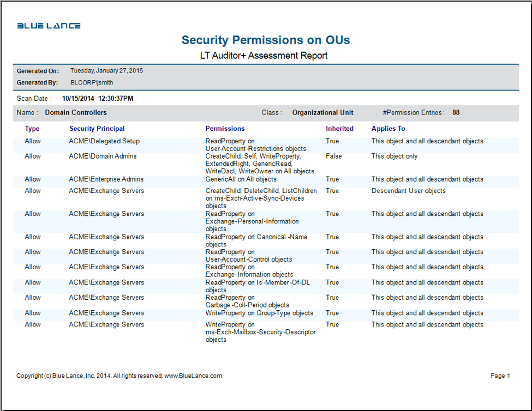Click the 'Scan Date :' label
Viewport: 532px width, 411px height.
click(34, 99)
